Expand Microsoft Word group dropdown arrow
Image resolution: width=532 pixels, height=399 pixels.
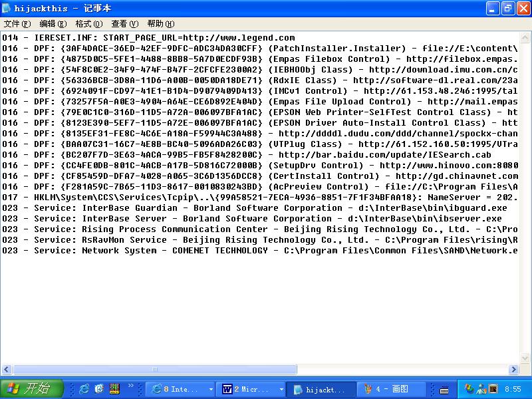pyautogui.click(x=281, y=390)
